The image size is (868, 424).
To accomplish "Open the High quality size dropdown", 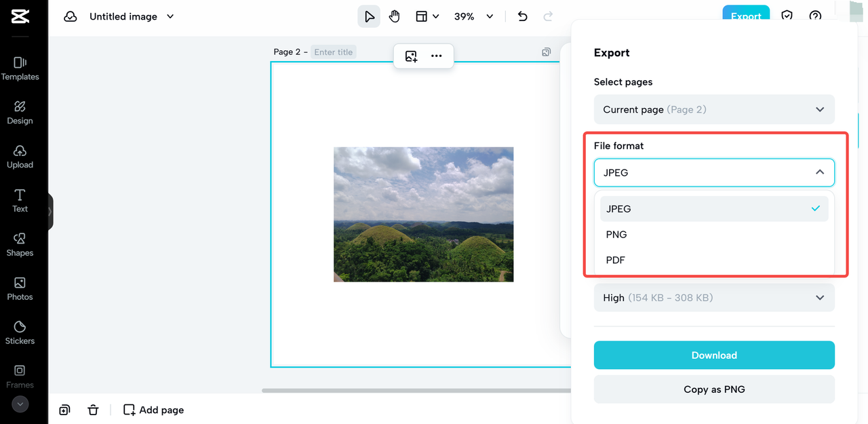I will pos(714,298).
